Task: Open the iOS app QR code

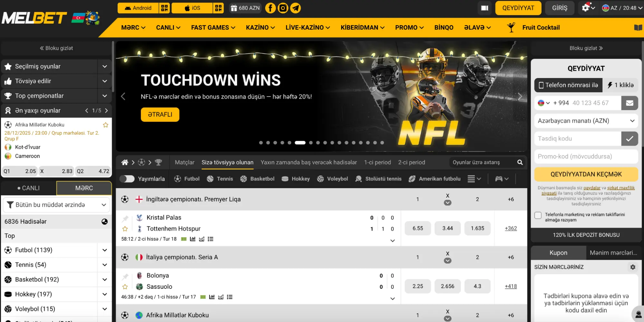Action: [218, 8]
